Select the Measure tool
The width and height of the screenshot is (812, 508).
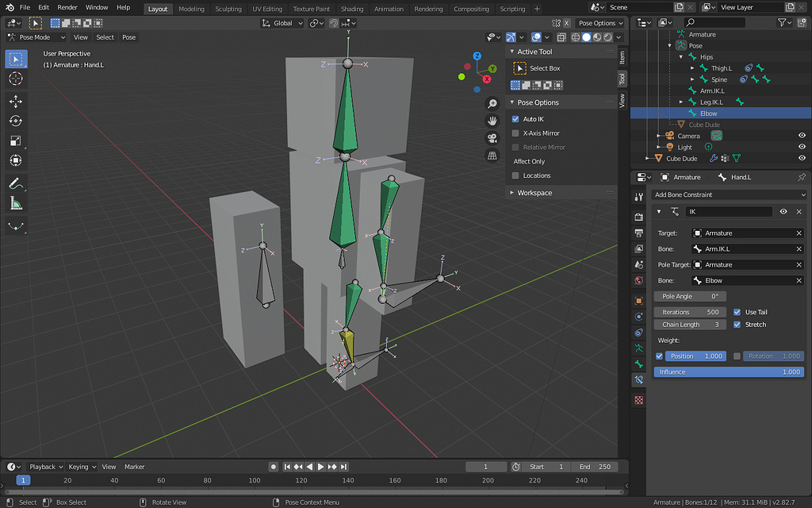(x=16, y=203)
